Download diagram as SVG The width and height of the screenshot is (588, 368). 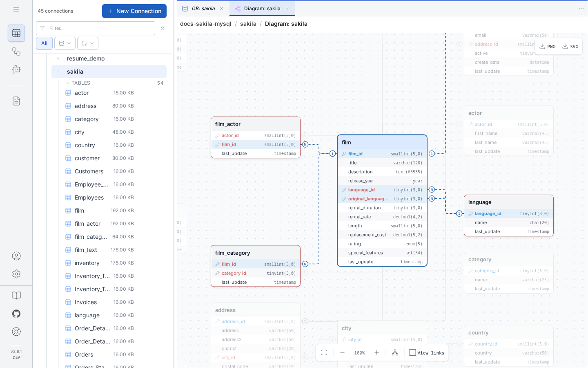tap(570, 47)
